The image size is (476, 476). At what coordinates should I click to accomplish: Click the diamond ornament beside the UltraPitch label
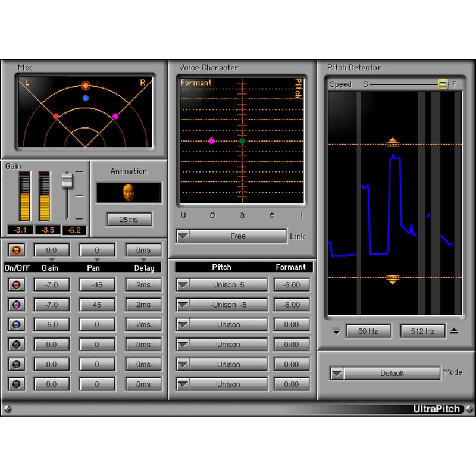click(x=469, y=409)
